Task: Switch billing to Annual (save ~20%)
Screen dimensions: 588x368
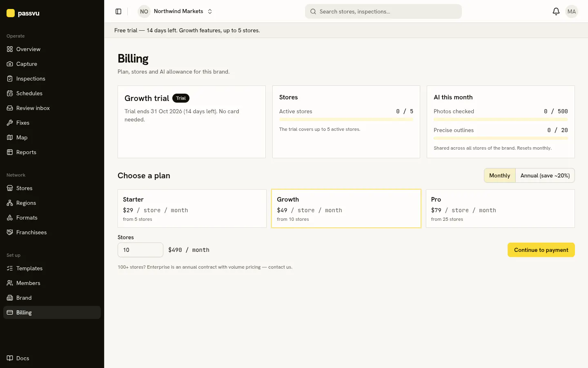Action: (x=545, y=175)
